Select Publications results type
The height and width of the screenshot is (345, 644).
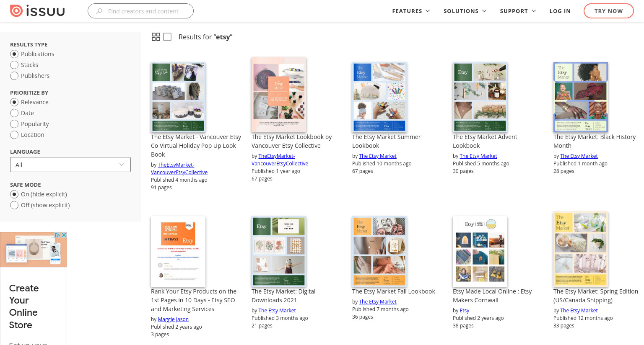coord(14,54)
